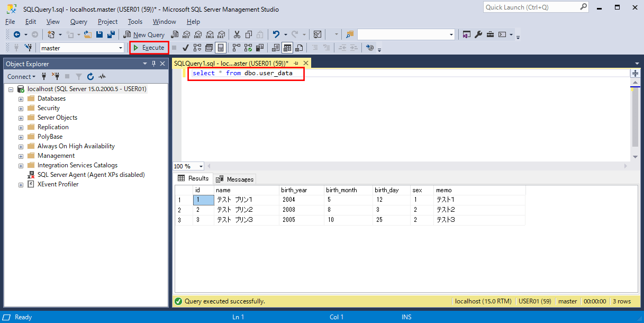The image size is (644, 323).
Task: Expand the Databases tree node
Action: (x=21, y=98)
